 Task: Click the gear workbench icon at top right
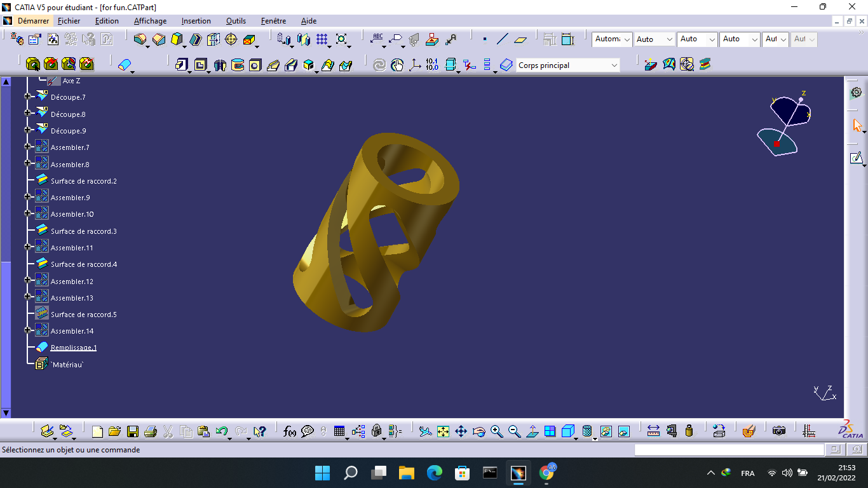coord(857,93)
